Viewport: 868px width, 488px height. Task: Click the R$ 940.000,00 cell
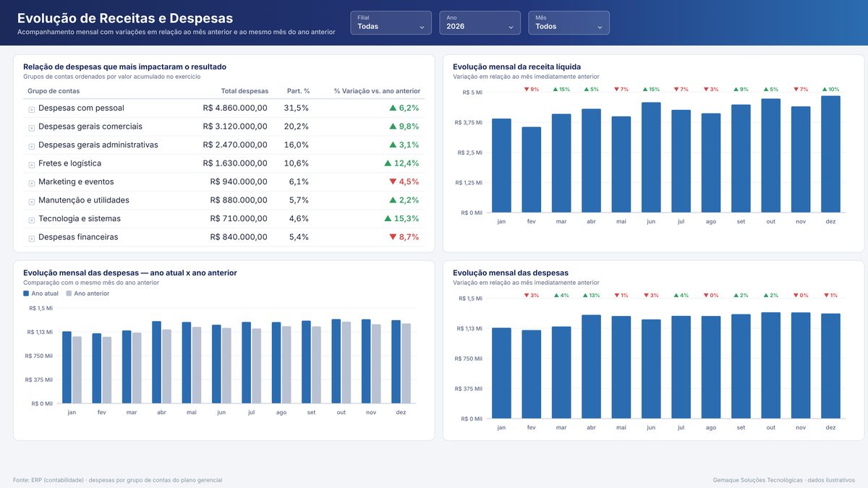tap(239, 182)
